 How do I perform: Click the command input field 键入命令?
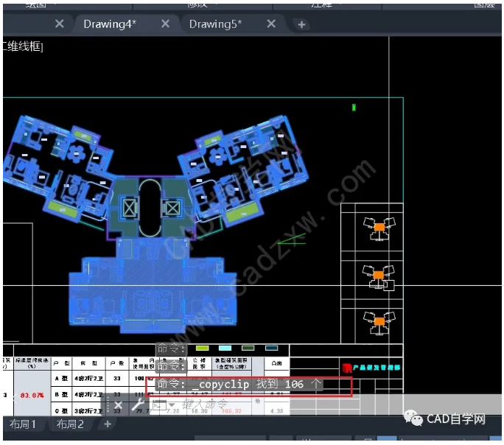(214, 404)
